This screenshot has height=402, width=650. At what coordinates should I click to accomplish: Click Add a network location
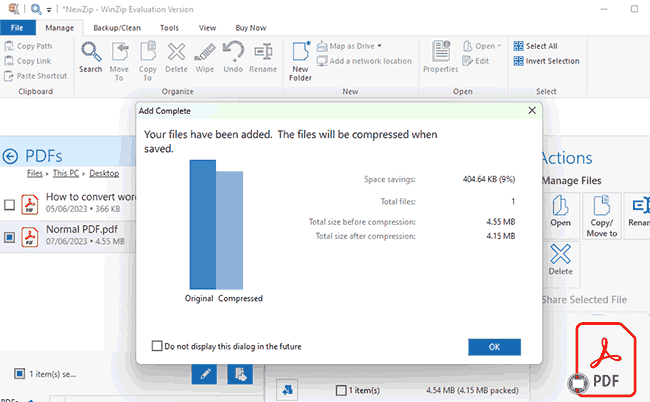(364, 61)
